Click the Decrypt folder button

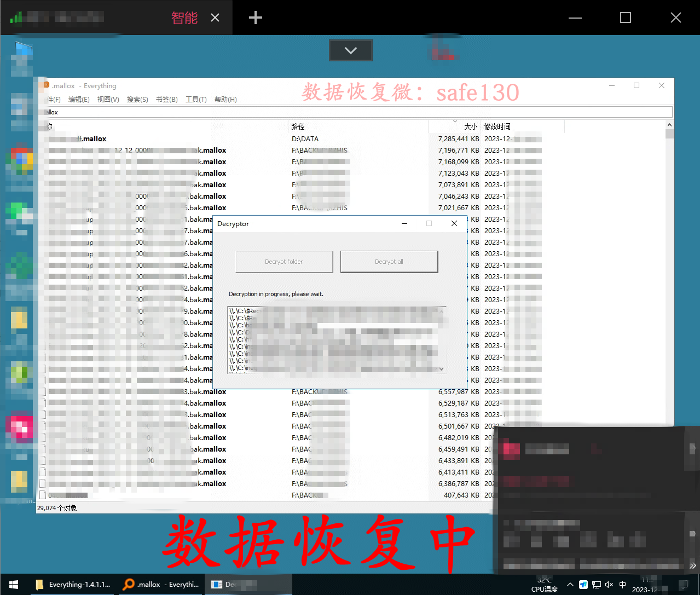point(284,262)
